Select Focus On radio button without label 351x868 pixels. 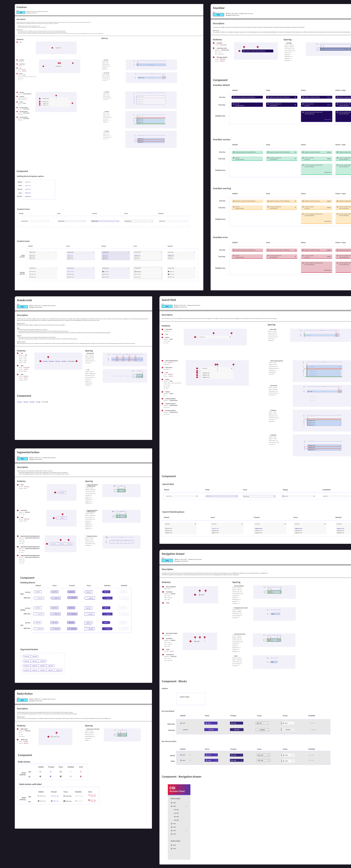click(x=61, y=776)
